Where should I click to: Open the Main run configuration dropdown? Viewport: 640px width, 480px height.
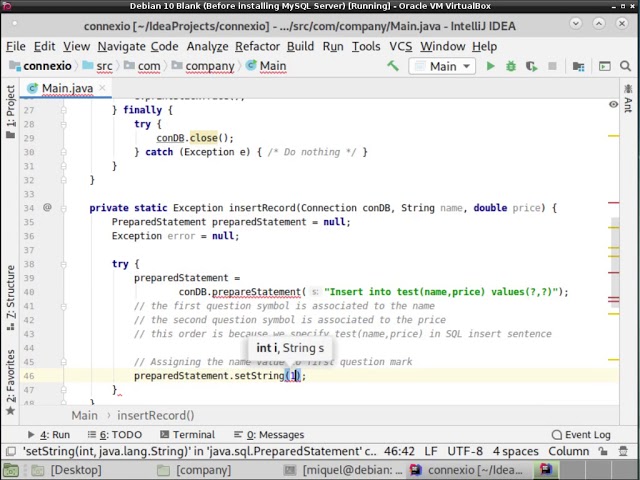[x=442, y=66]
